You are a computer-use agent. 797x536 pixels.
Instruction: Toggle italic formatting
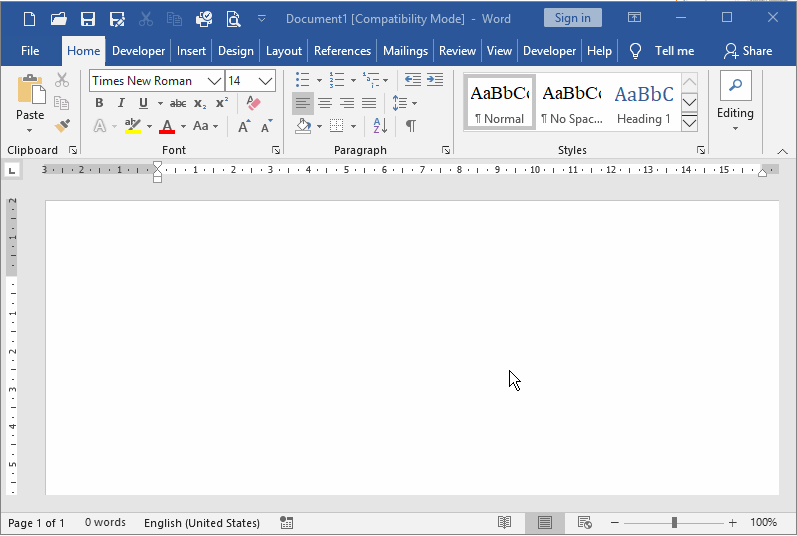tap(121, 103)
